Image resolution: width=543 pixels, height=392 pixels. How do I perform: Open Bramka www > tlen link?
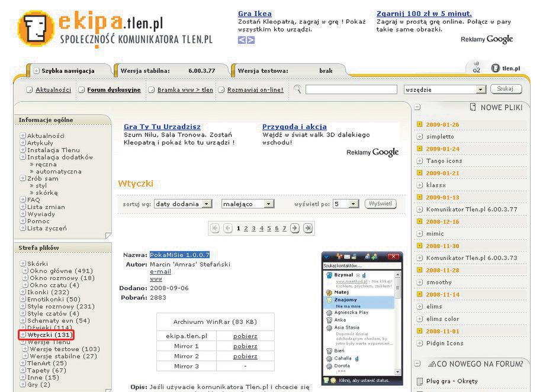[185, 89]
